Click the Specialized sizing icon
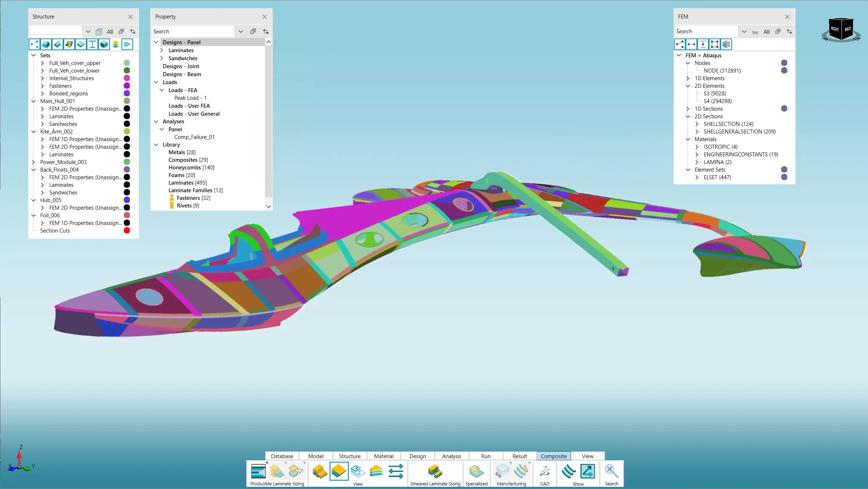The image size is (868, 489). 476,471
